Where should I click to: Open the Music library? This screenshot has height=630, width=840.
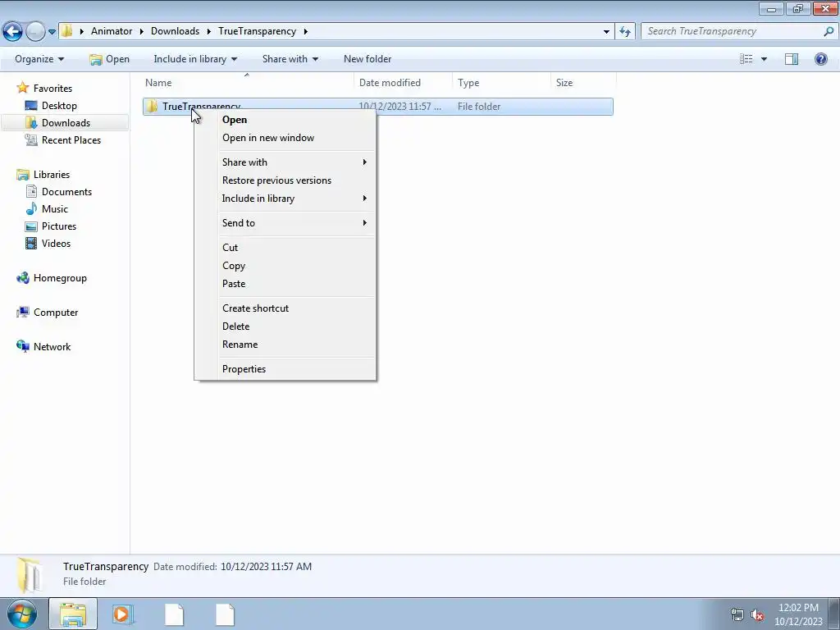point(55,209)
